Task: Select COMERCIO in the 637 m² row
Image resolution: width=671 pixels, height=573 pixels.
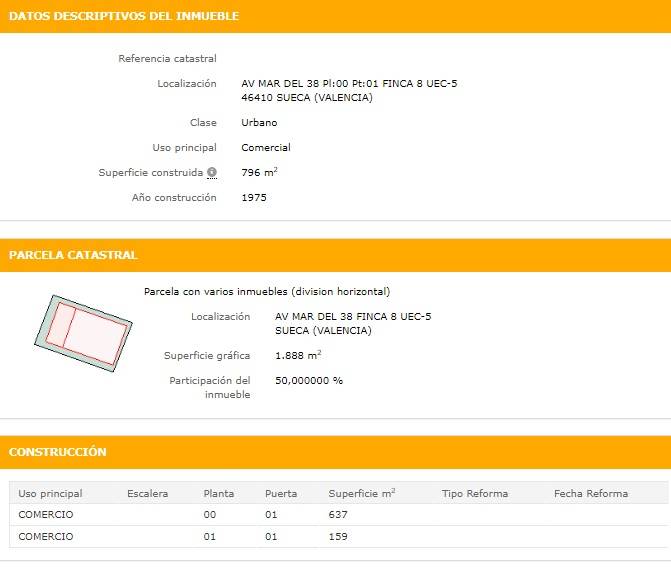Action: pos(45,514)
